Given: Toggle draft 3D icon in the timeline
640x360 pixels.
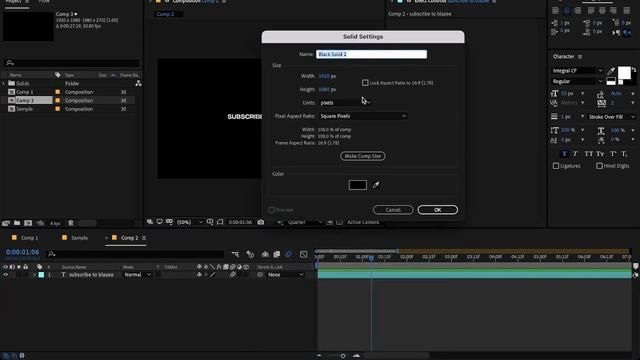Looking at the screenshot, I should pyautogui.click(x=250, y=254).
